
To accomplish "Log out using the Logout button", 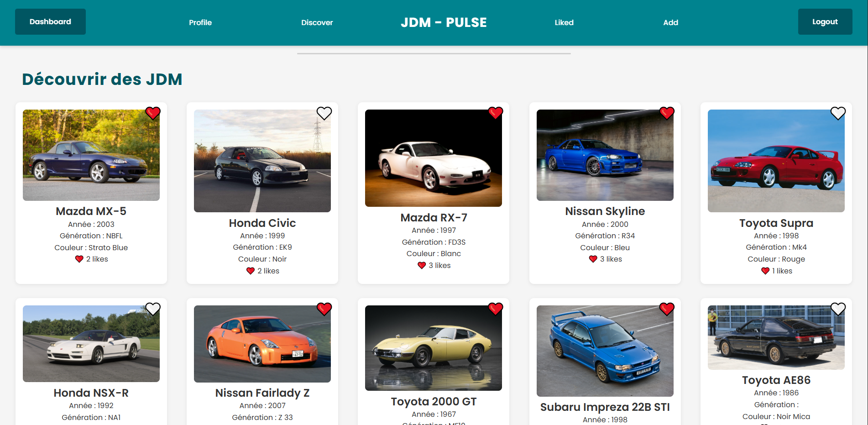I will [x=825, y=21].
